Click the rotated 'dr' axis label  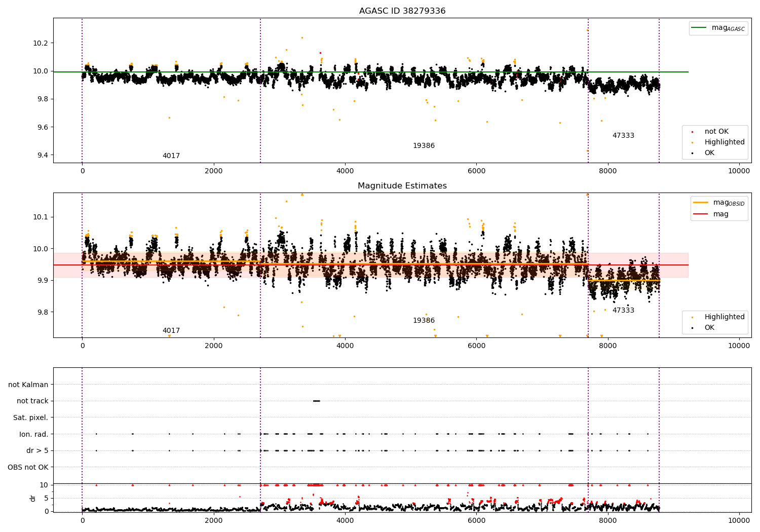tap(33, 498)
